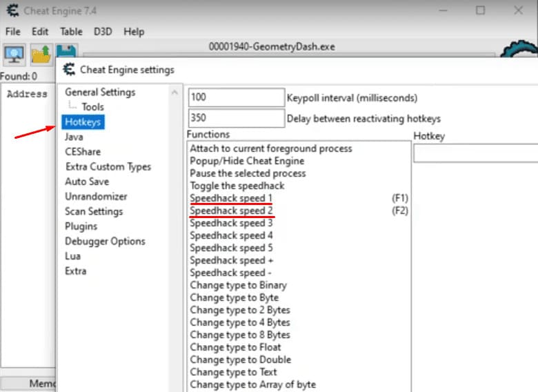Open the CEShare settings page
This screenshot has width=538, height=392.
tap(83, 152)
